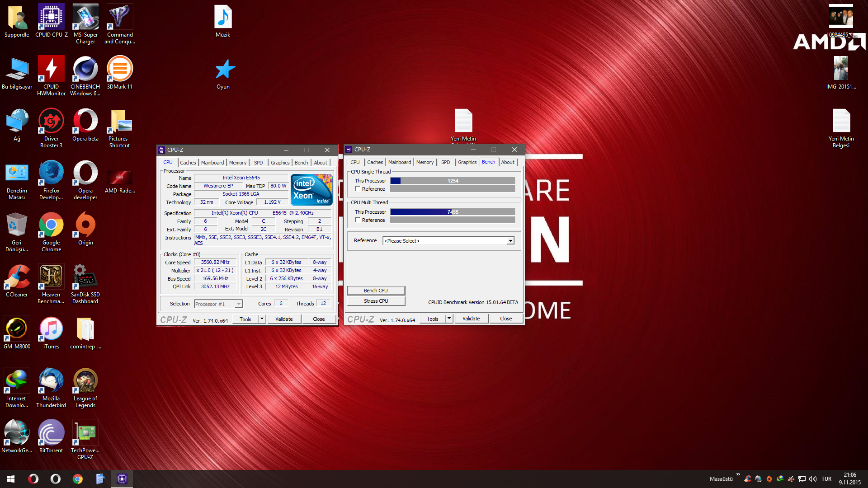The height and width of the screenshot is (488, 868).
Task: Click Tools button in Bench CPU-Z window
Action: pyautogui.click(x=433, y=319)
